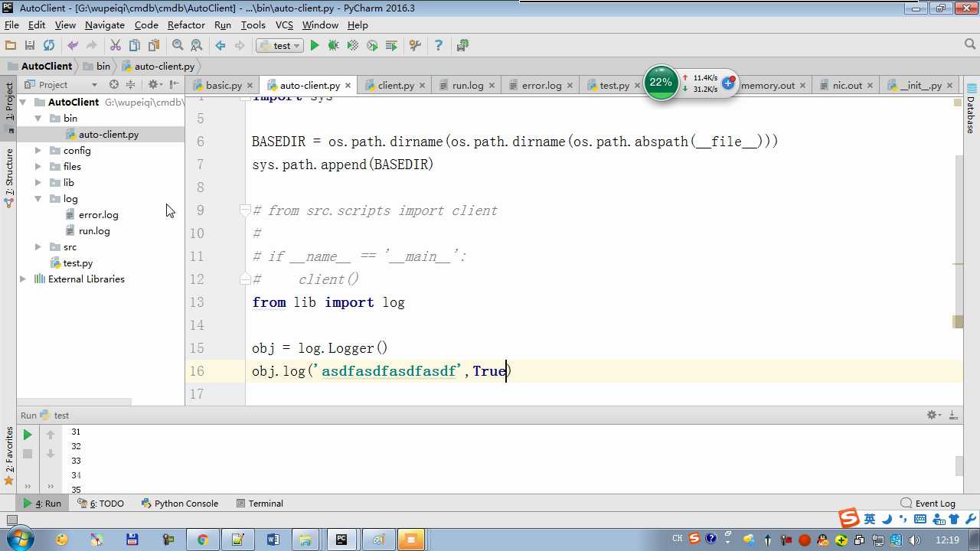The image size is (980, 551).
Task: Switch to the client.py tab
Action: coord(396,86)
